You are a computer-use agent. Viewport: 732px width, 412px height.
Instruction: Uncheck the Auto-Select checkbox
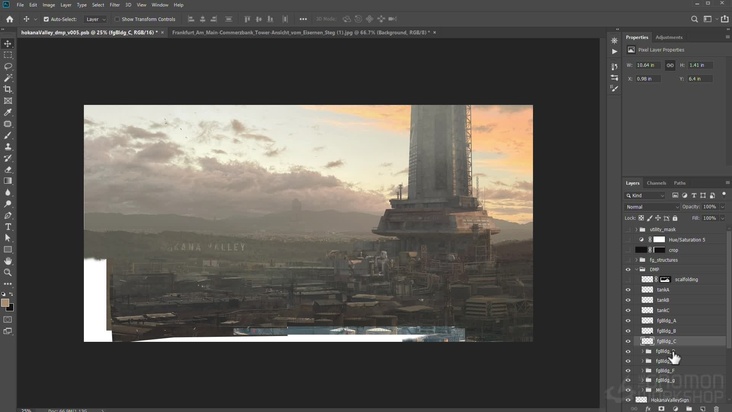[46, 19]
